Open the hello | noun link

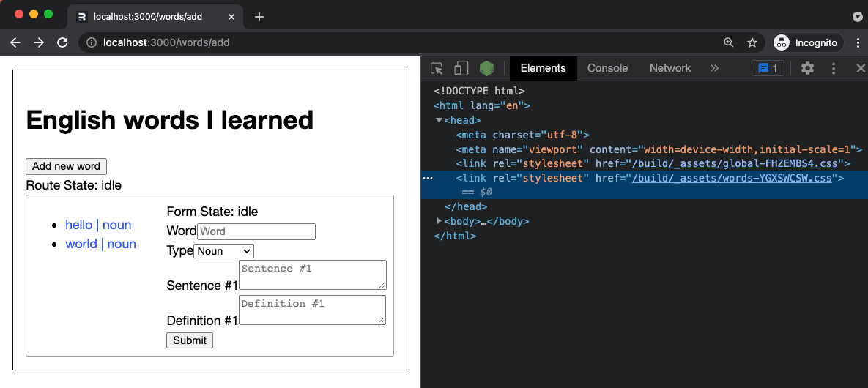click(98, 225)
